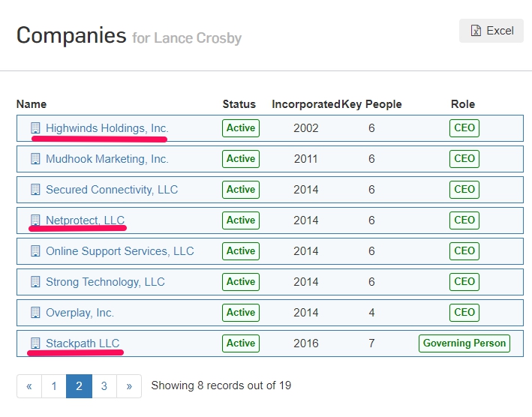Viewport: 532px width, 417px height.
Task: Click the building icon beside Strong Technology, LLC
Action: (35, 282)
